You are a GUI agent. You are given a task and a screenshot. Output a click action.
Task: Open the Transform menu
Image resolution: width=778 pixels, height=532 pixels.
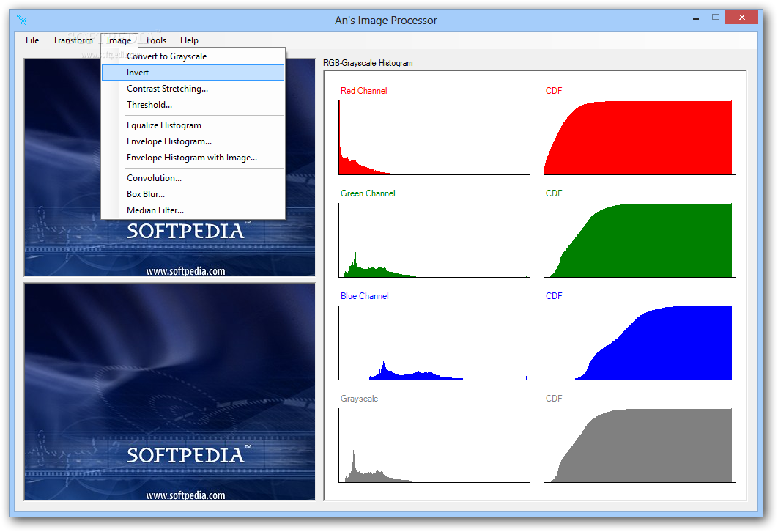(73, 40)
